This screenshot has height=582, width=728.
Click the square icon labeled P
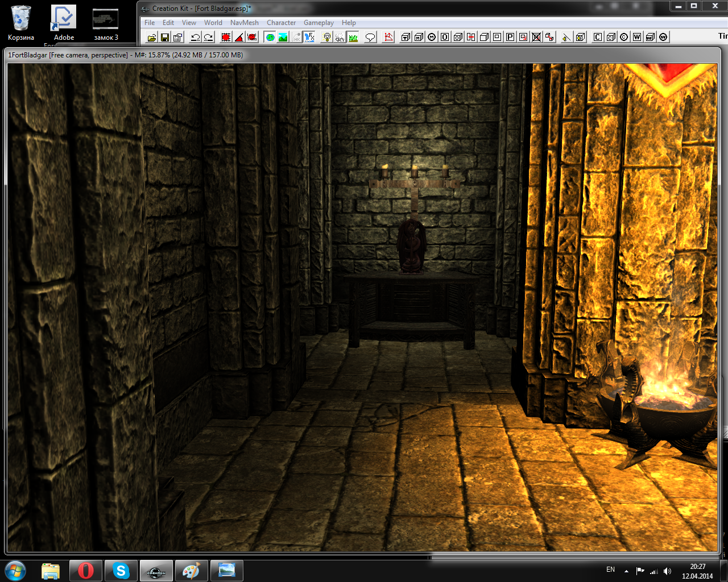510,37
